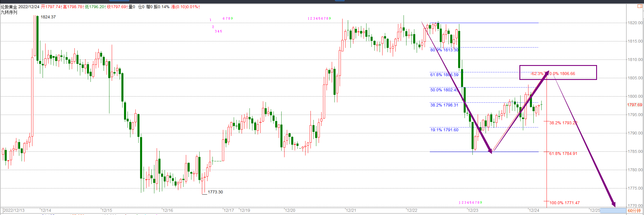
Task: Click the 12/16 date on time axis
Action: coord(168,210)
